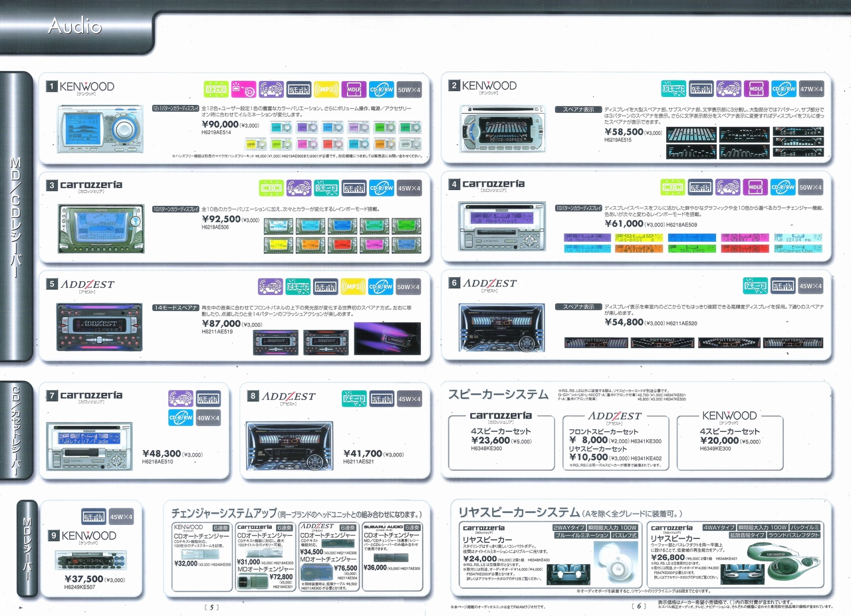Click the 45W×4 badge in ADDZEST item 8
851x616 pixels.
[409, 399]
